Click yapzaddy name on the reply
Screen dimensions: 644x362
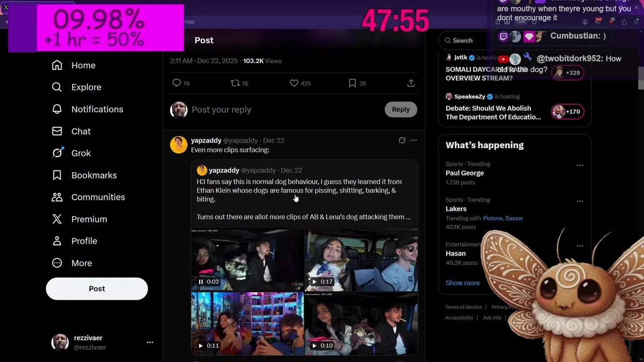pyautogui.click(x=206, y=140)
